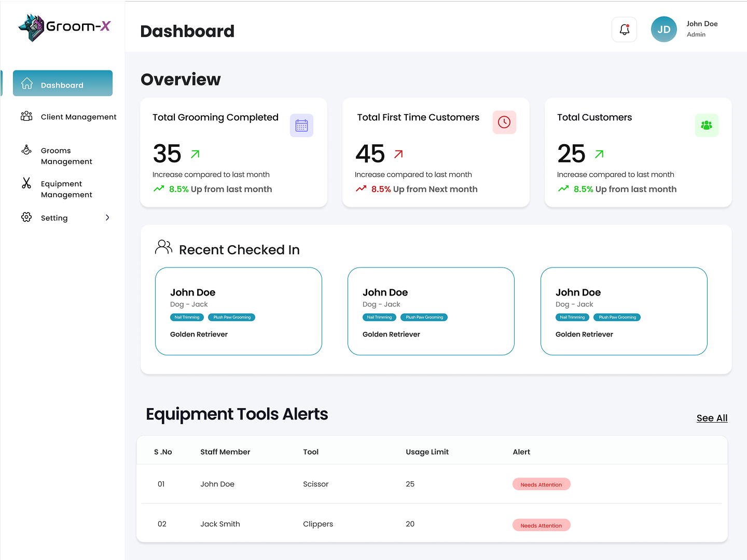Screen dimensions: 747x560
Task: Click the gear icon beside Setting
Action: tap(26, 217)
